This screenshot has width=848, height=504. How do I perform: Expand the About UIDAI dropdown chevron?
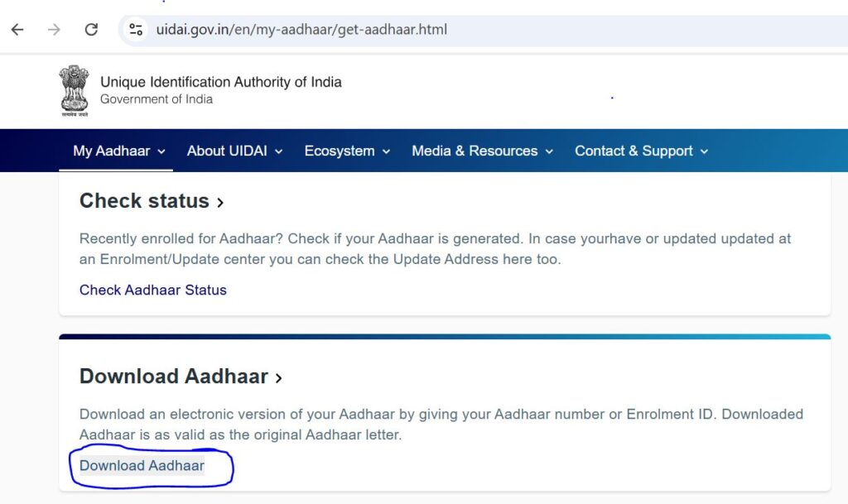pyautogui.click(x=279, y=151)
